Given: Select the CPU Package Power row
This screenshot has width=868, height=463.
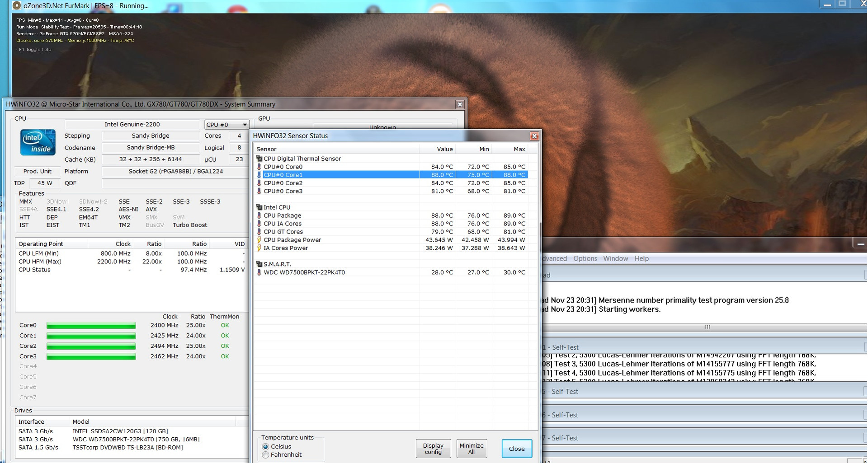Looking at the screenshot, I should point(391,240).
